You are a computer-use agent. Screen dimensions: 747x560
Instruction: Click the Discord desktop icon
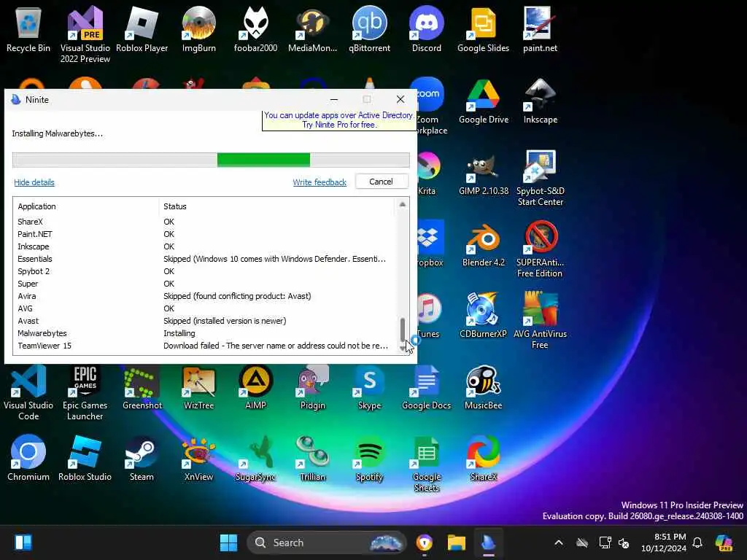tap(426, 29)
